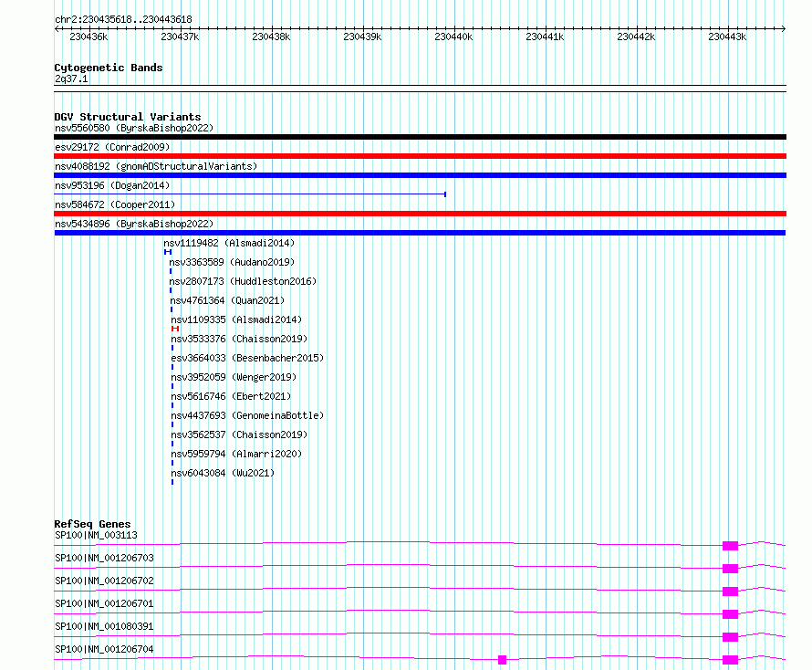The height and width of the screenshot is (670, 812).
Task: Click label nsv1119482 (Alsmadi2014)
Action: tap(229, 243)
